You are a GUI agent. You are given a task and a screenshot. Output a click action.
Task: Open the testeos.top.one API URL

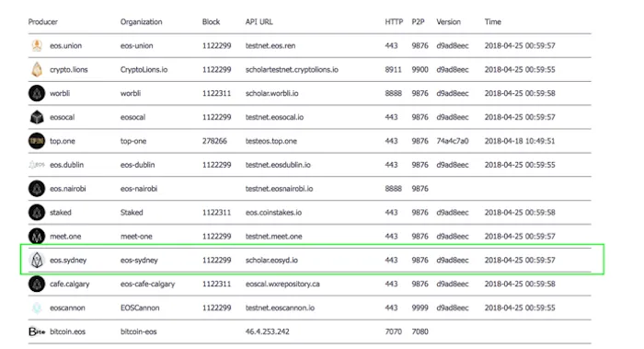(x=271, y=141)
